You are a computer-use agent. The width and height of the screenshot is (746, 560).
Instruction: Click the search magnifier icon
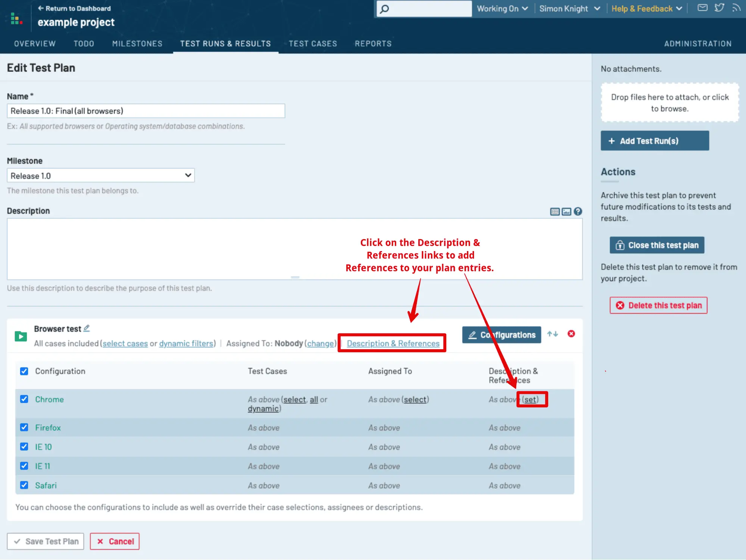point(384,9)
